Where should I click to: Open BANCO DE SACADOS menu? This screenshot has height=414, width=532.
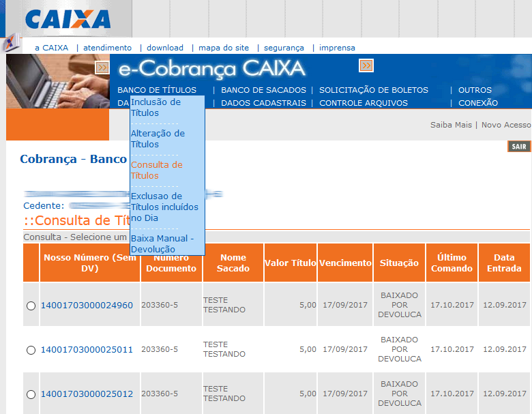(x=264, y=90)
